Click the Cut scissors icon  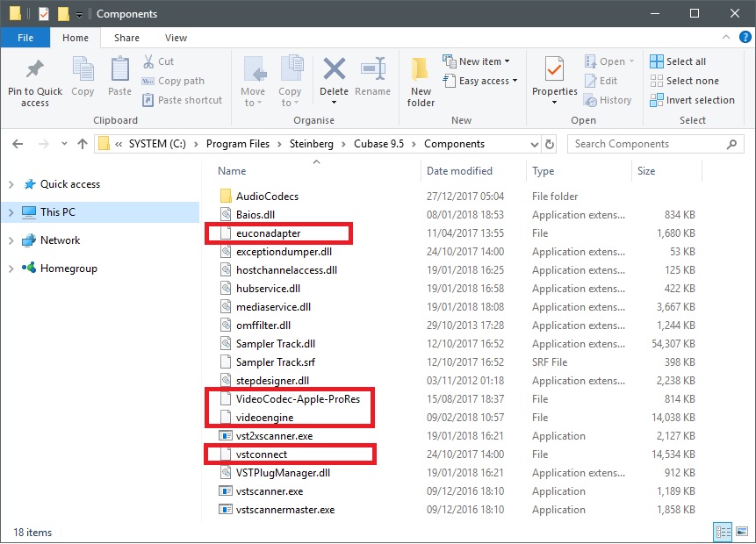pyautogui.click(x=148, y=61)
